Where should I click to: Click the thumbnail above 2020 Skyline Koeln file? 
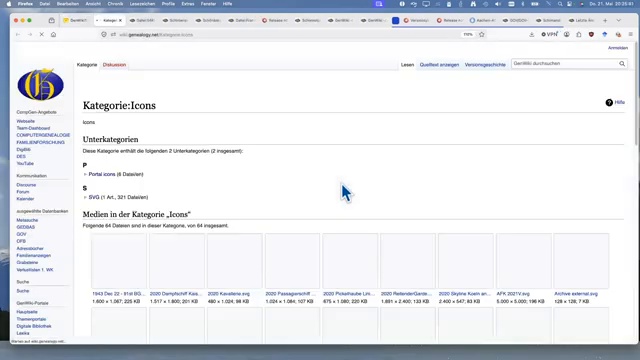(466, 261)
